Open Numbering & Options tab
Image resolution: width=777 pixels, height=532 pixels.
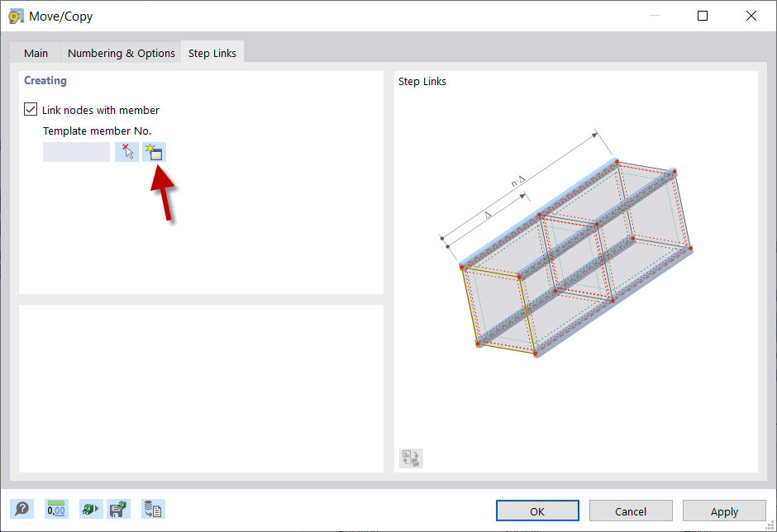(x=121, y=53)
